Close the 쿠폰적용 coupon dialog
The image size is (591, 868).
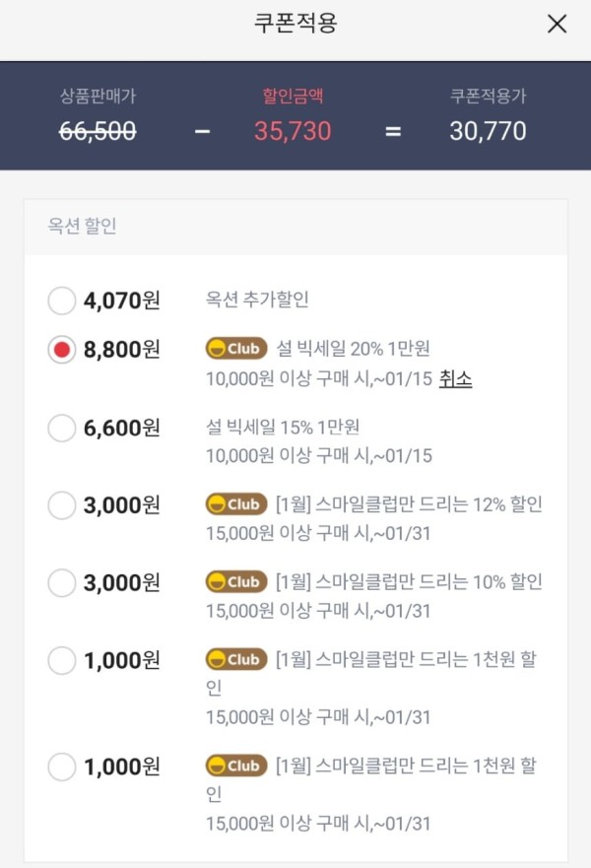click(557, 24)
